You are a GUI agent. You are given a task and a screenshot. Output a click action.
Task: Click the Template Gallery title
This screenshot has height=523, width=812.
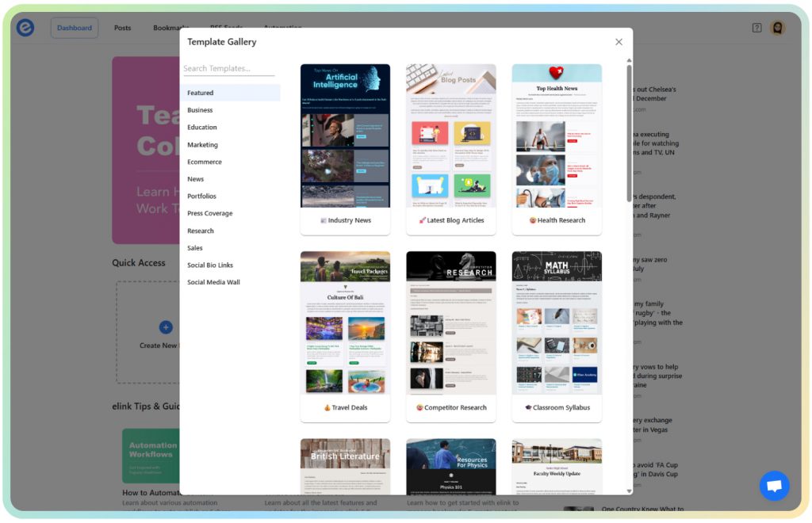(x=222, y=42)
